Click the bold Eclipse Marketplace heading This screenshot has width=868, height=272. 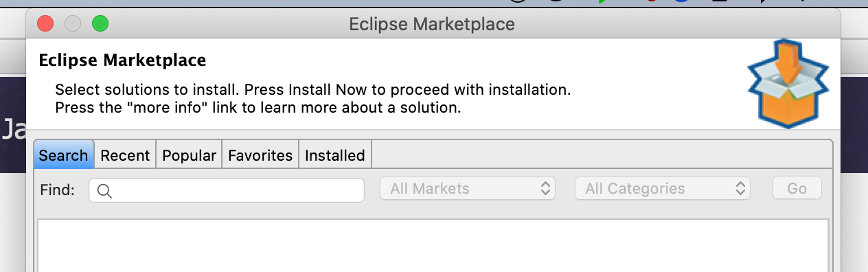coord(123,60)
